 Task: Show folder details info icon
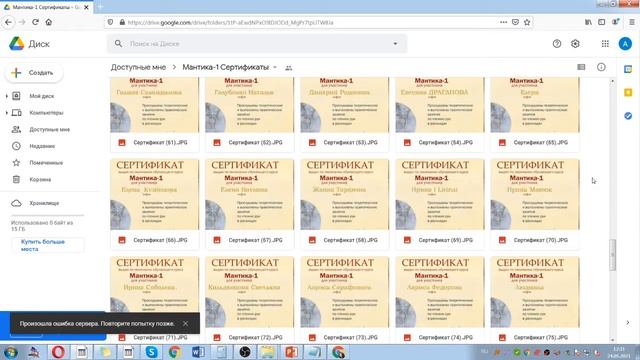pos(601,67)
